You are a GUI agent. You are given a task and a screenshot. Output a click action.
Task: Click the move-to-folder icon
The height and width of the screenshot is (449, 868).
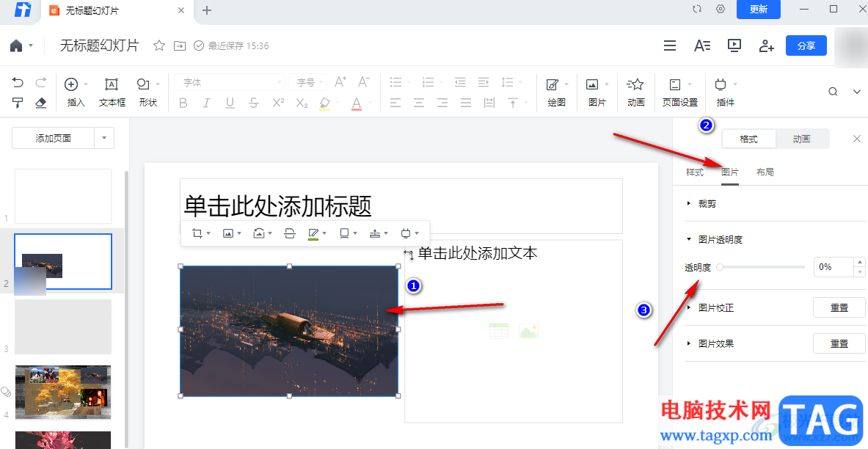click(x=179, y=46)
